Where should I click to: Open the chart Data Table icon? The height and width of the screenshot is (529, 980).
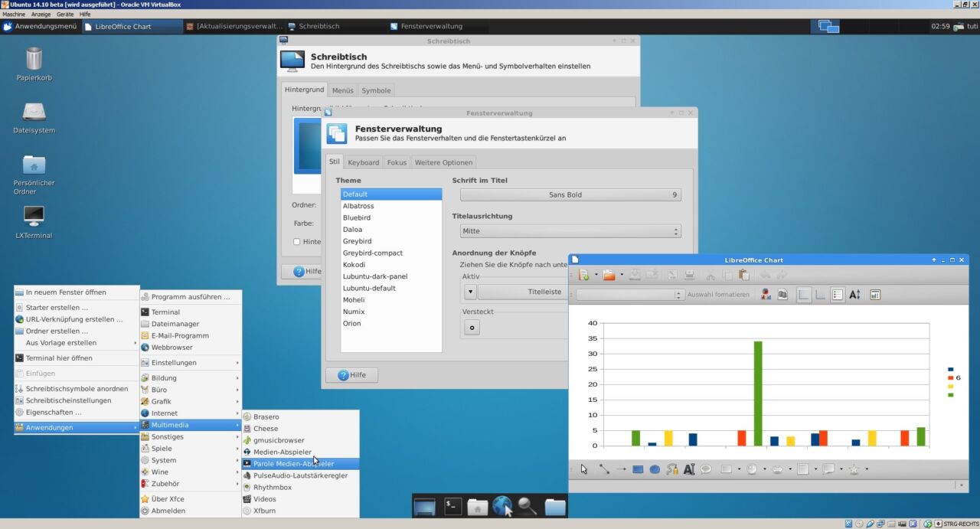pos(782,294)
